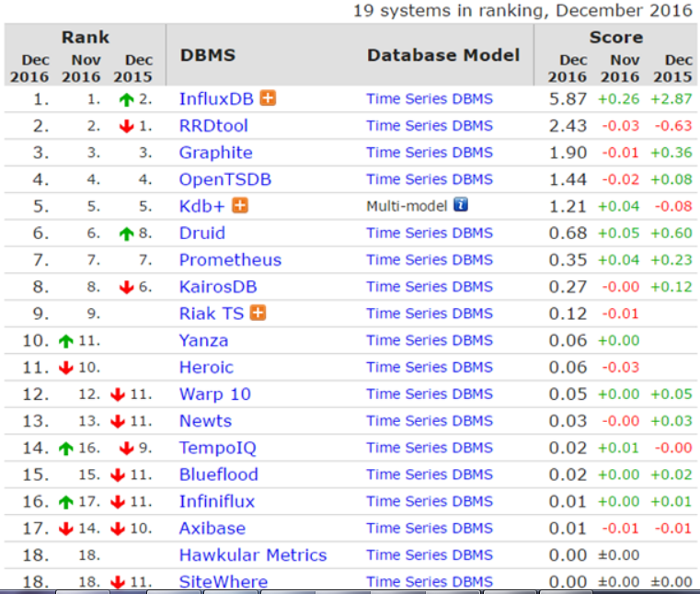The width and height of the screenshot is (700, 594).
Task: Click the Multi-model text in Kdb+ row
Action: coord(407,206)
